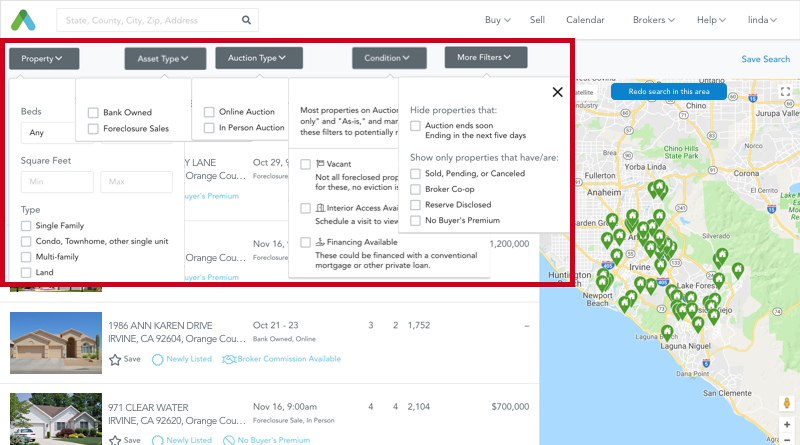
Task: Click the Broker Commission Available handshake icon
Action: tap(229, 359)
